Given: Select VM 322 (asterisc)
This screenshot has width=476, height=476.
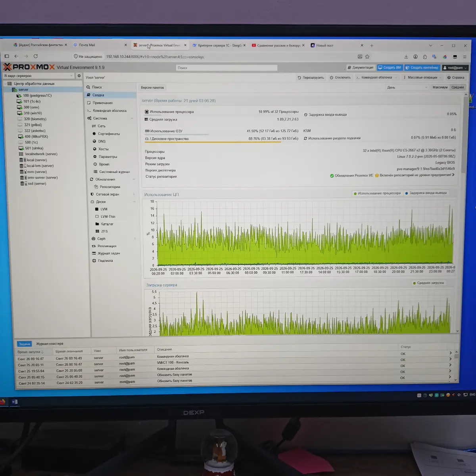Looking at the screenshot, I should [35, 131].
